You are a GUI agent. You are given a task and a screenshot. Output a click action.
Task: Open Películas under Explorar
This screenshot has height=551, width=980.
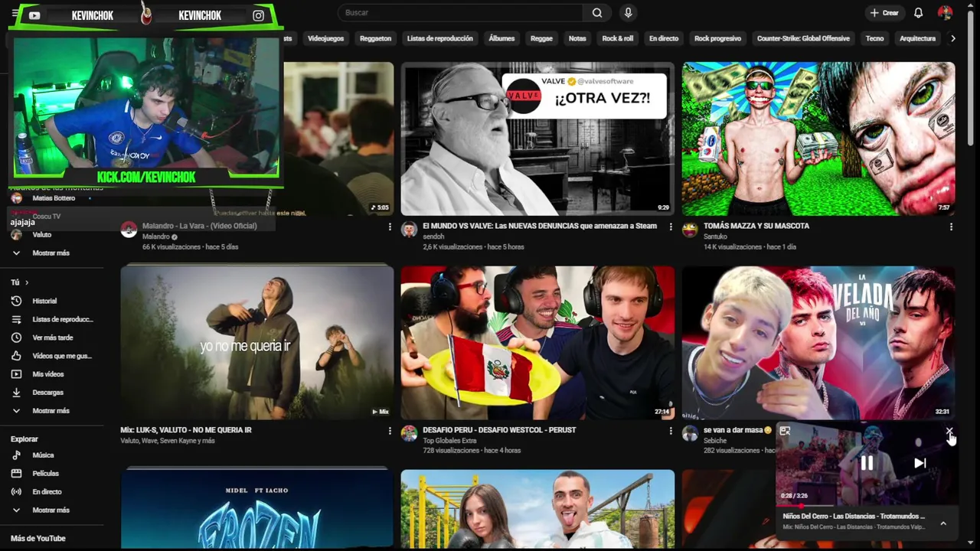tap(52, 474)
